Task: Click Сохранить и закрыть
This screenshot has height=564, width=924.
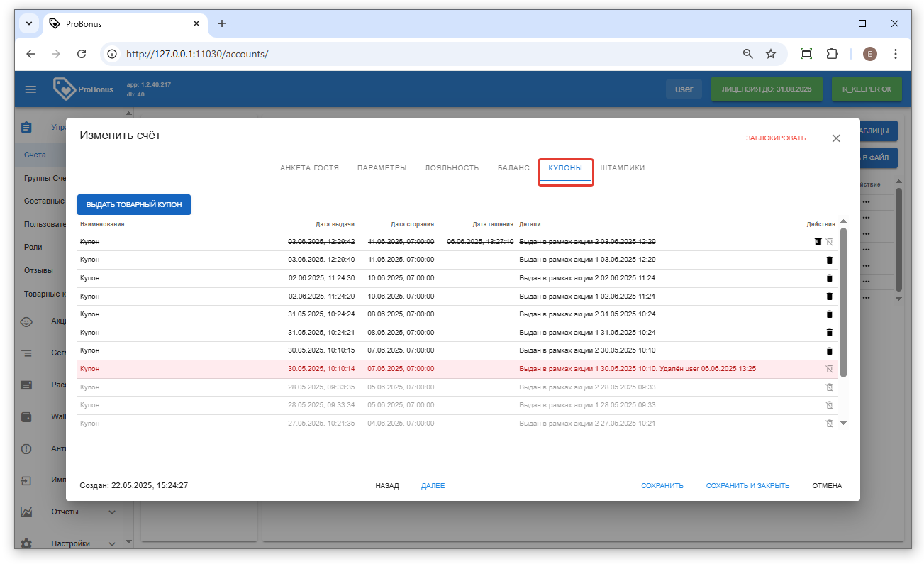Action: (747, 486)
